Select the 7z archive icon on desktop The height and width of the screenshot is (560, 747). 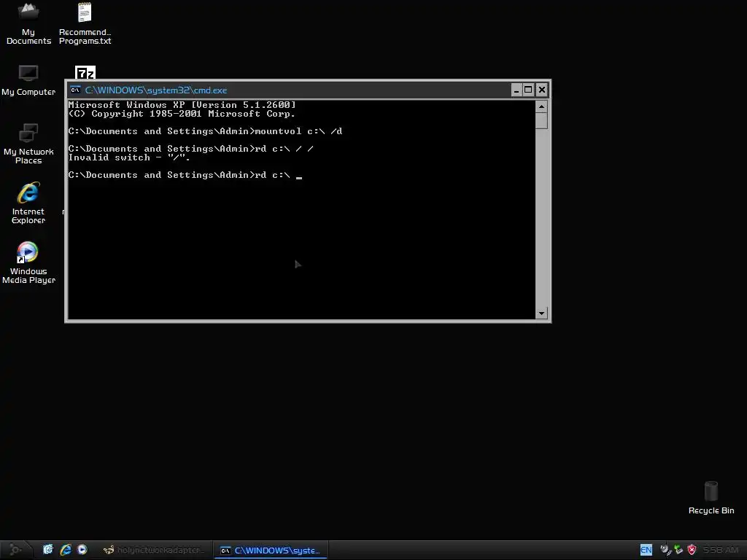click(x=85, y=72)
